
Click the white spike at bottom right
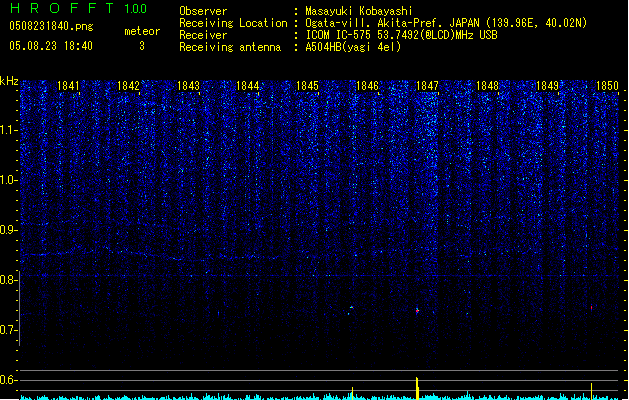[x=591, y=389]
